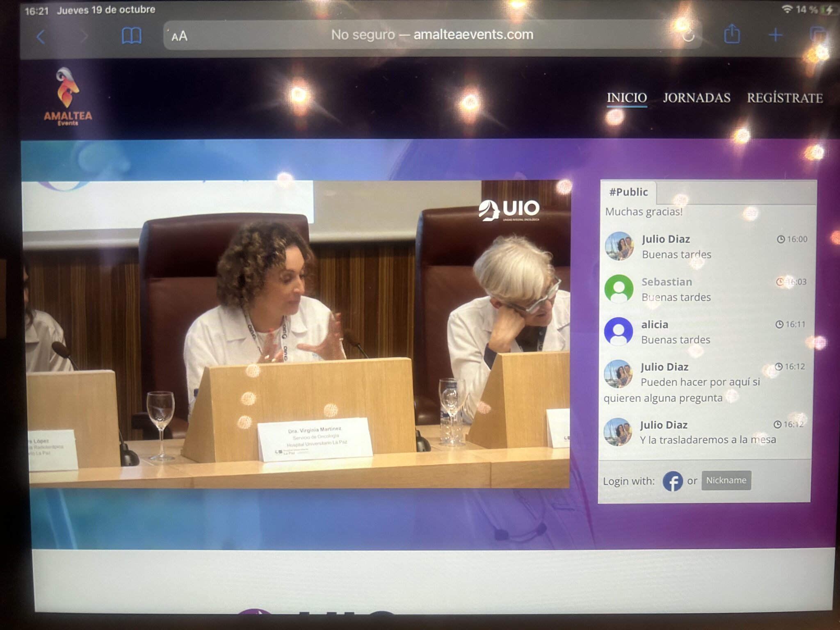
Task: Click alicia's blue chat avatar
Action: click(619, 331)
